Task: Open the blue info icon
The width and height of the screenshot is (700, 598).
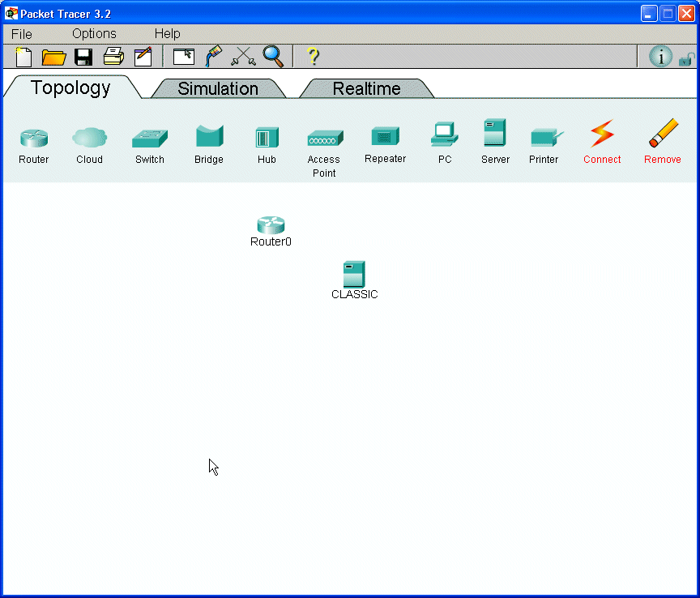Action: coord(660,57)
